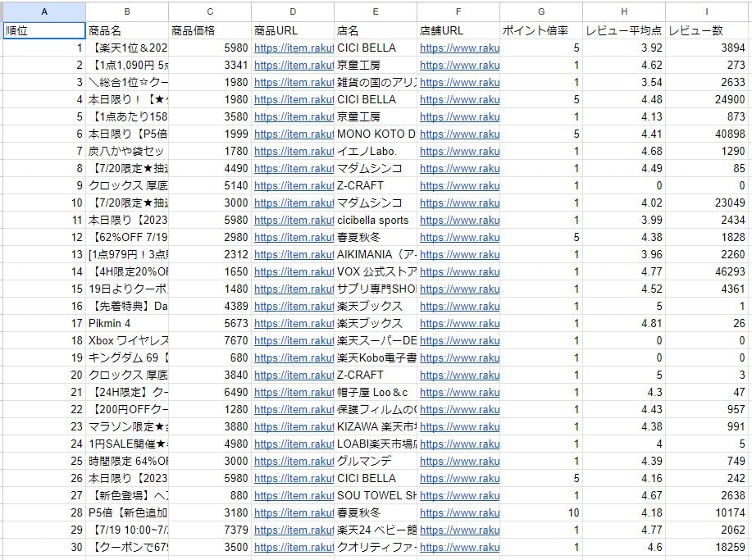Select column A header
The image size is (752, 560).
coord(44,11)
